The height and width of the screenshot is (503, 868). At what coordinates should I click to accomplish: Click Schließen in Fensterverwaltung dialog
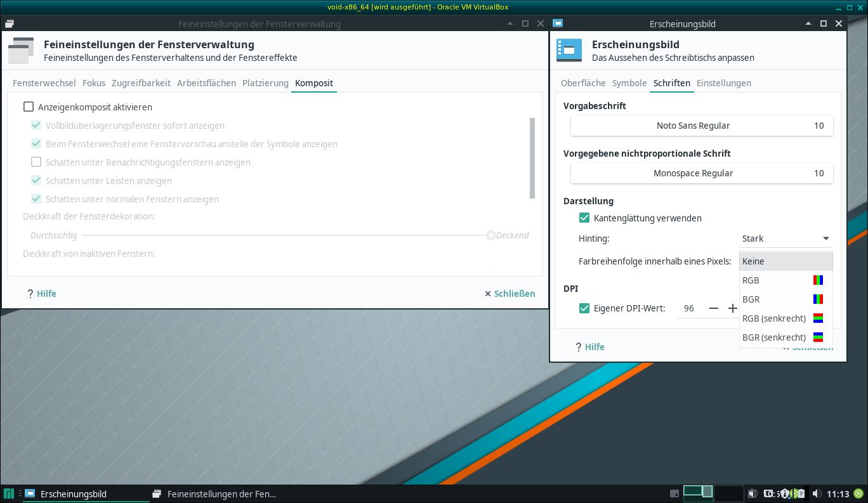coord(510,294)
